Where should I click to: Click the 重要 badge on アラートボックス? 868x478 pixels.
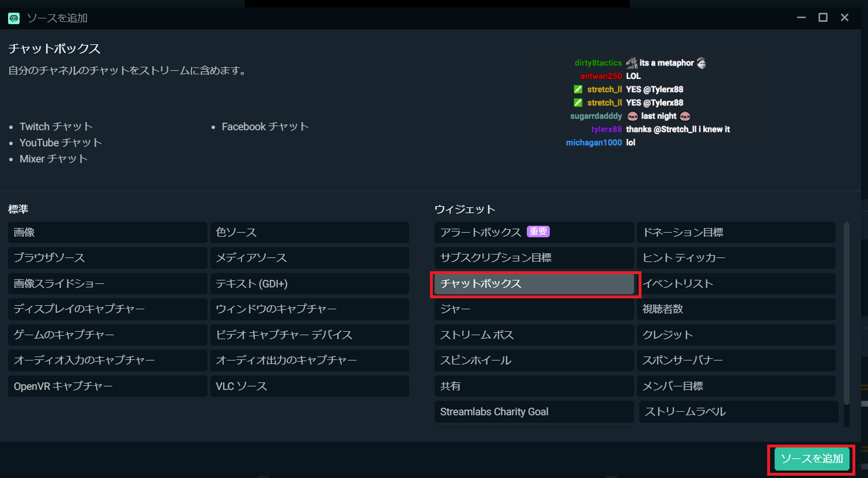pos(538,232)
